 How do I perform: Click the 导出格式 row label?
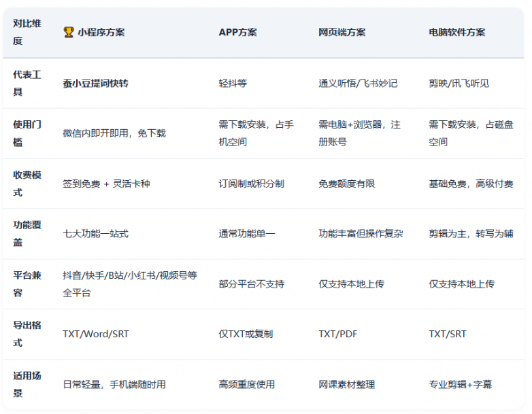[27, 334]
